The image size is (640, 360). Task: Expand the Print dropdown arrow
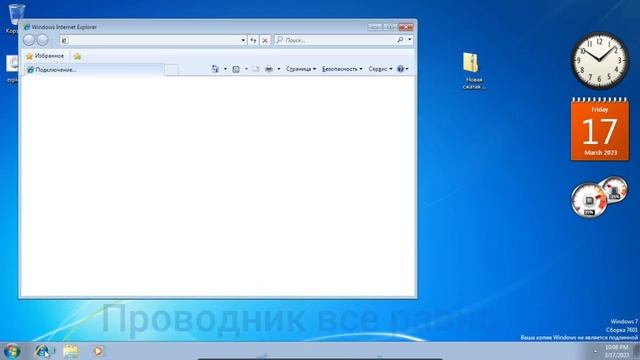pos(279,69)
